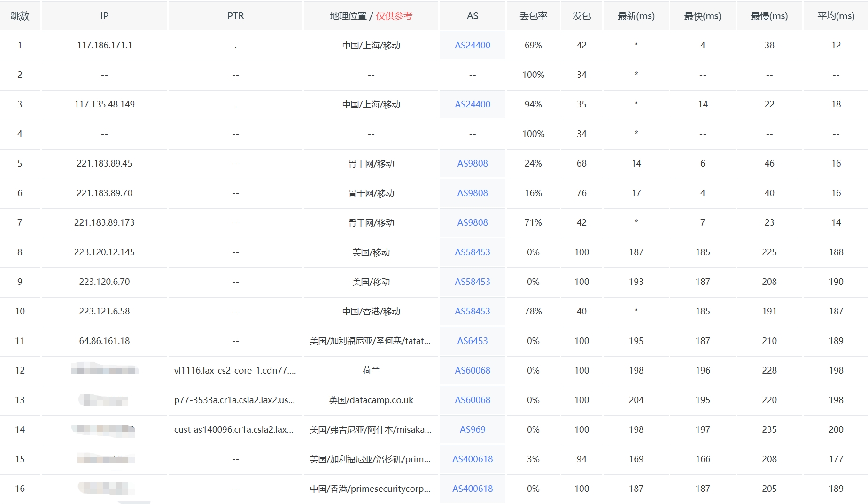The image size is (868, 504).
Task: Click 中国/上海/移动 location in hop 3
Action: pos(371,104)
